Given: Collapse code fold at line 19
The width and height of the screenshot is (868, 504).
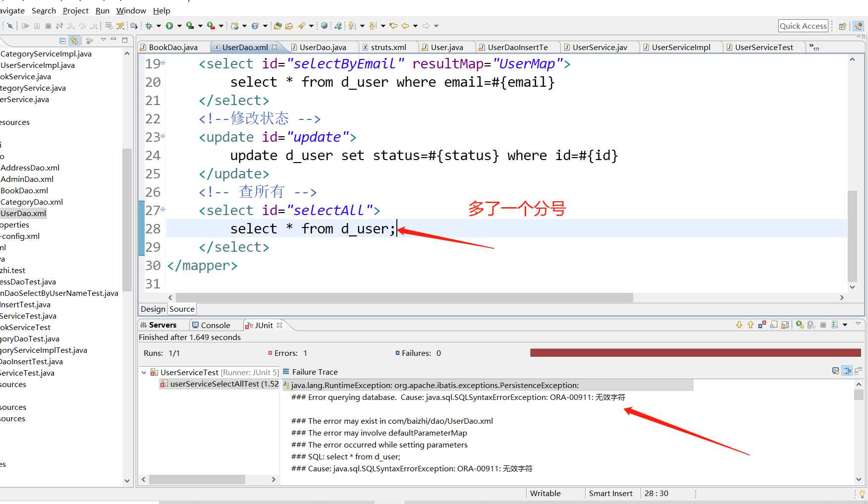Looking at the screenshot, I should pyautogui.click(x=163, y=63).
